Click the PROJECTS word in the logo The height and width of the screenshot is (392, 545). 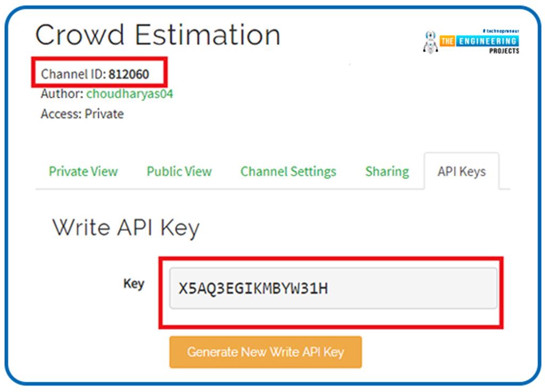click(504, 51)
